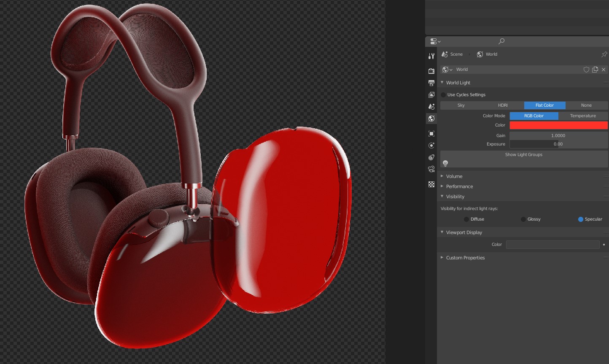Click the red world Color swatch
Image resolution: width=609 pixels, height=364 pixels.
pyautogui.click(x=558, y=125)
